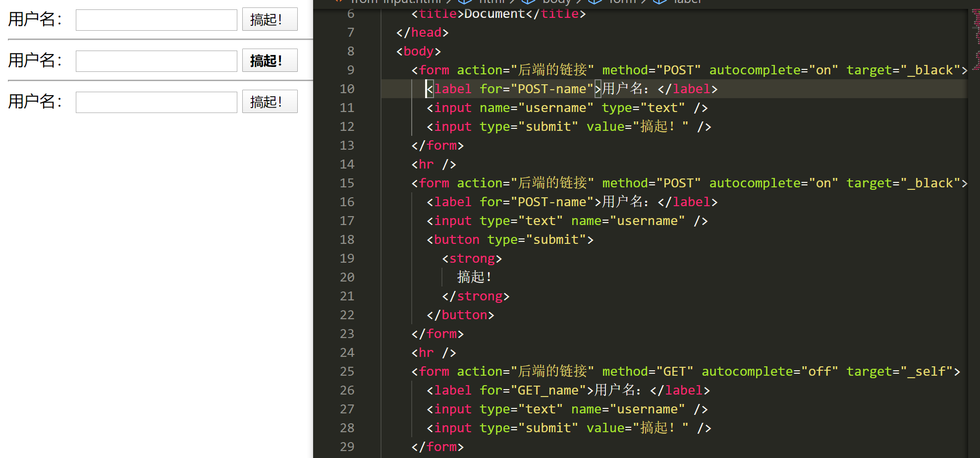
Task: Click line number 18 in the gutter
Action: (x=347, y=239)
